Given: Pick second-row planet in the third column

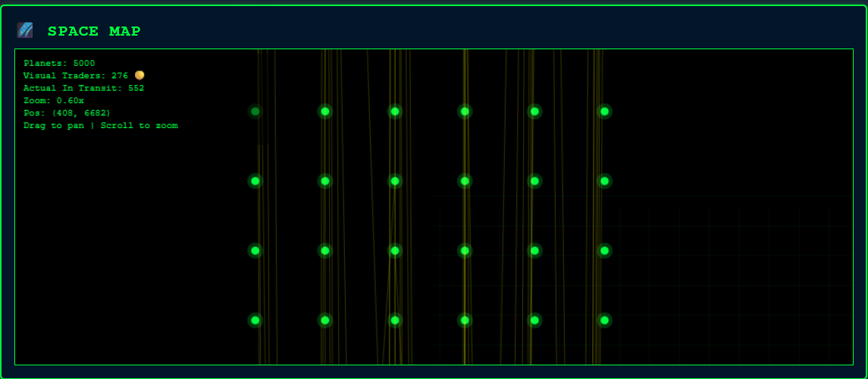Looking at the screenshot, I should tap(395, 181).
